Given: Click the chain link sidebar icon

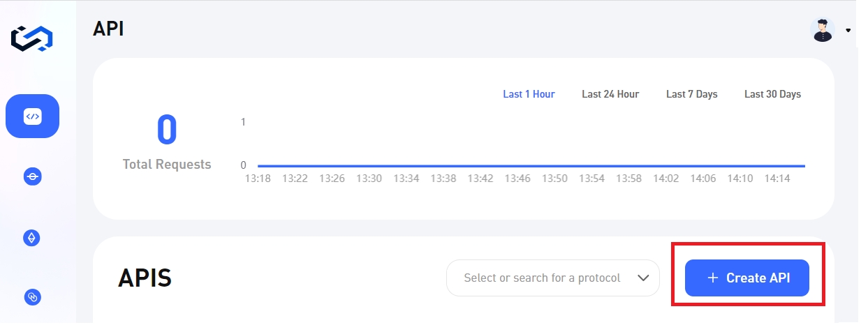Looking at the screenshot, I should [32, 297].
